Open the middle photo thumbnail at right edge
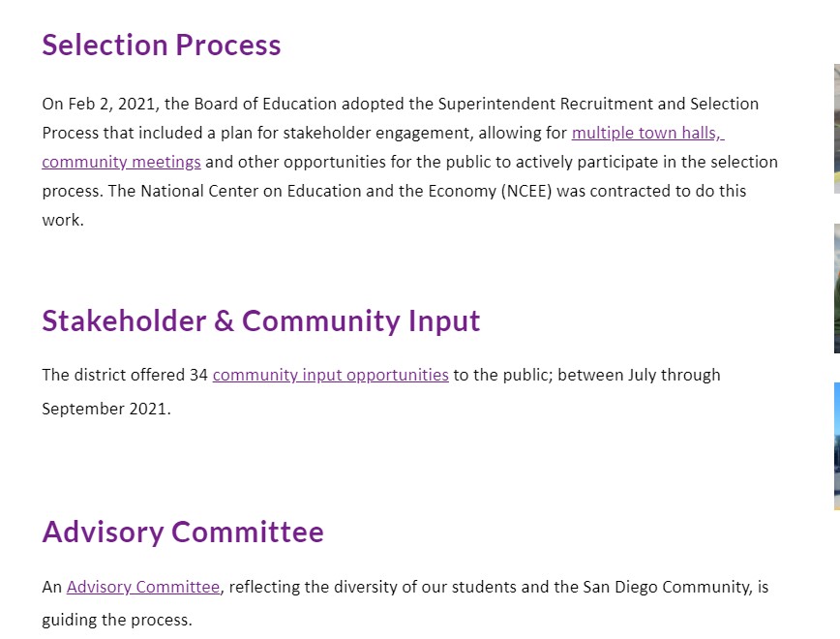The height and width of the screenshot is (639, 840). click(x=836, y=289)
